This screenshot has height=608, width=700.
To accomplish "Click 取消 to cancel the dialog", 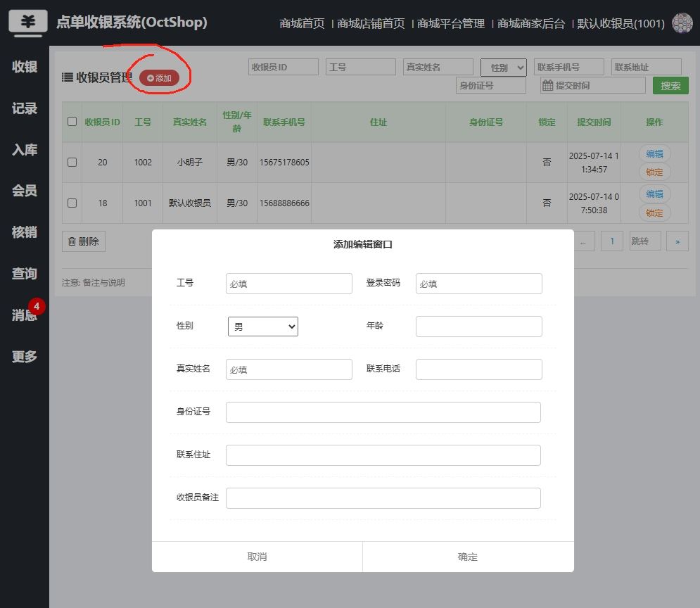I will point(257,557).
